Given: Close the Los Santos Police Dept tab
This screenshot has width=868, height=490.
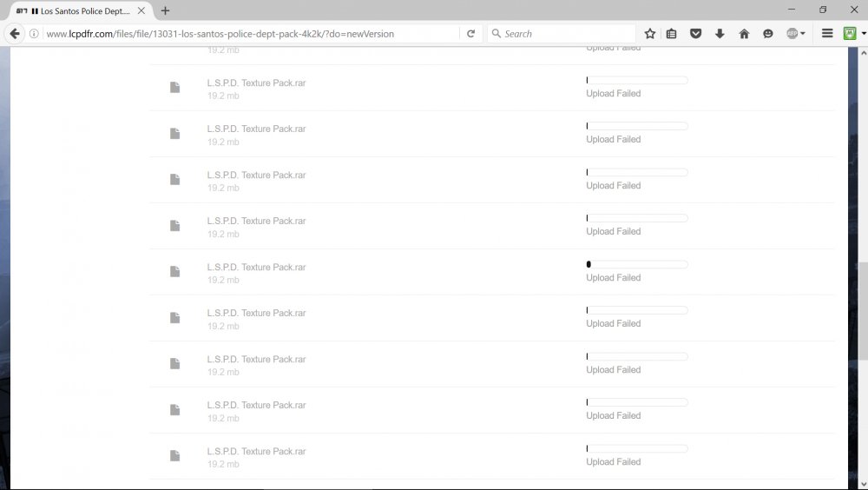Looking at the screenshot, I should [141, 10].
